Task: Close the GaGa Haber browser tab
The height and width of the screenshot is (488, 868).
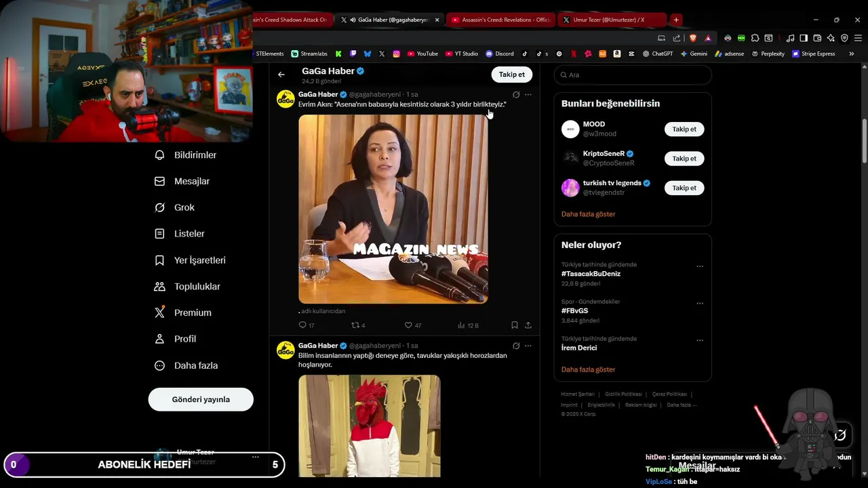Action: 437,20
